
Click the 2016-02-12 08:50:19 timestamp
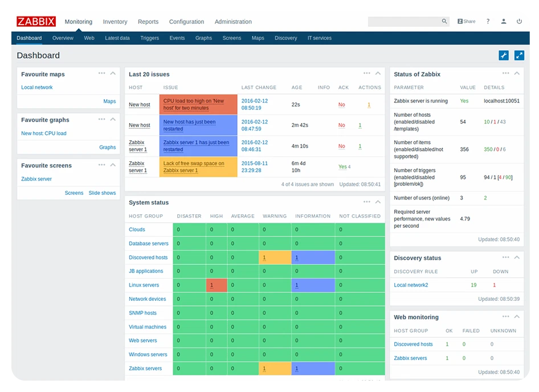pos(254,104)
